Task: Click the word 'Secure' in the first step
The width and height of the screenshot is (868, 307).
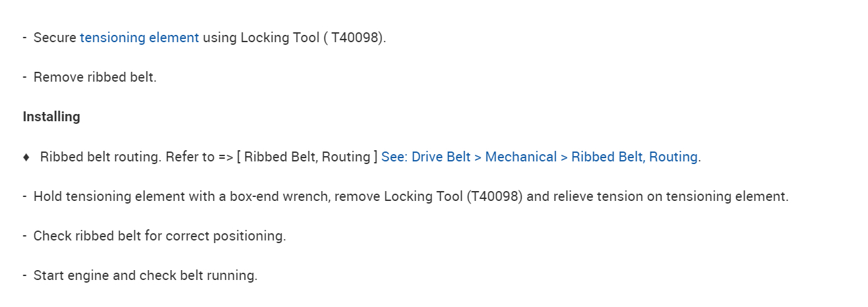Action: (x=55, y=38)
